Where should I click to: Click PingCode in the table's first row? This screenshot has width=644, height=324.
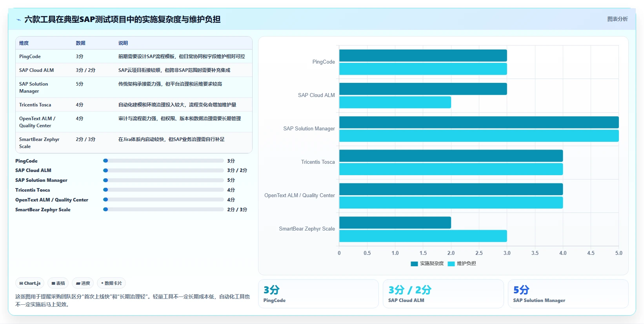[30, 57]
